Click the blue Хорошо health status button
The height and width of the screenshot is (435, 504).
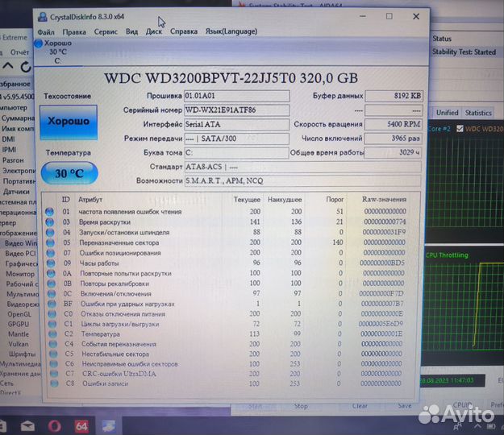click(x=69, y=122)
